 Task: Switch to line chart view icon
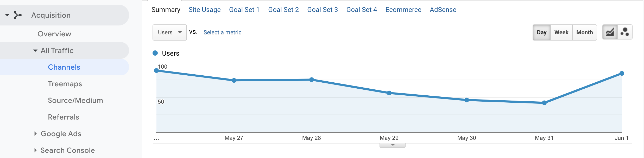(610, 32)
